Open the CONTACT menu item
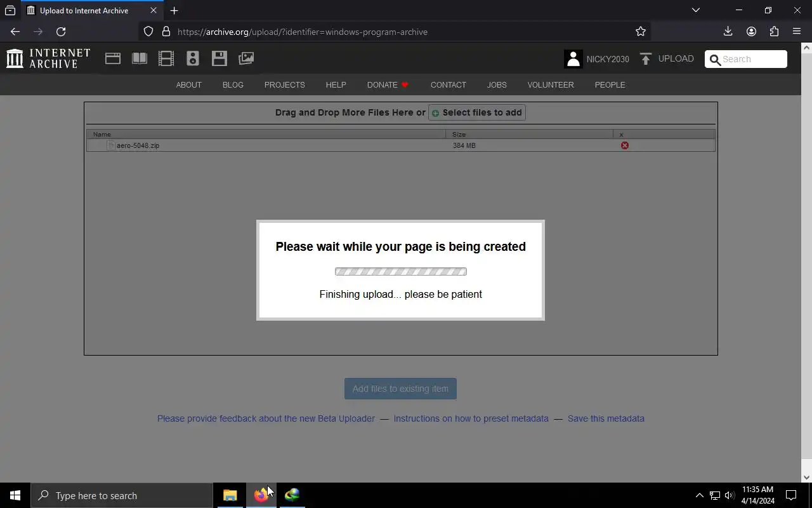 pyautogui.click(x=449, y=84)
